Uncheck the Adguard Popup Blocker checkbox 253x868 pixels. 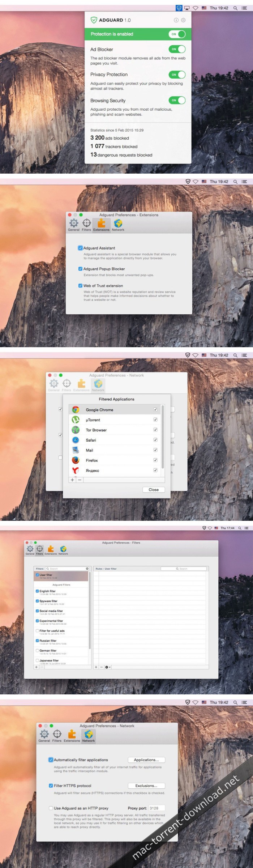[80, 269]
